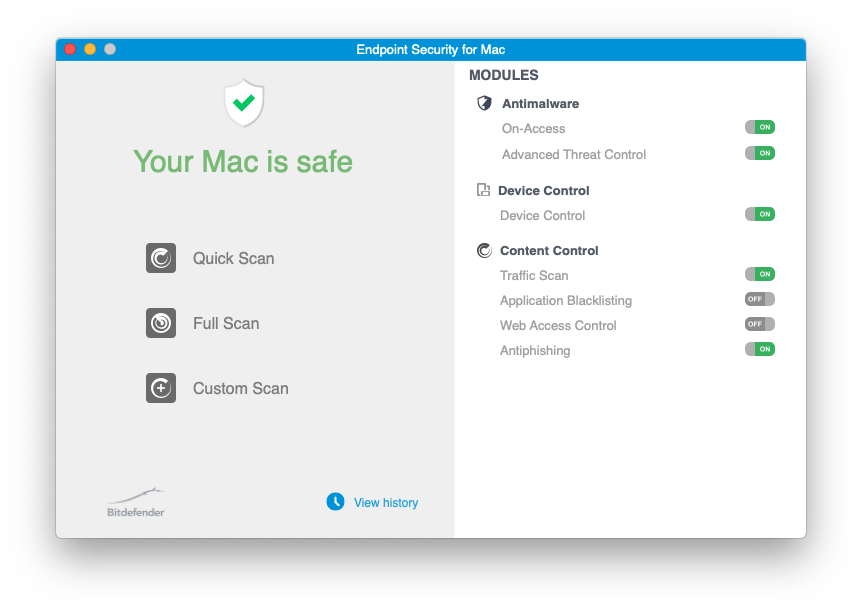Click the Quick Scan icon
Image resolution: width=862 pixels, height=612 pixels.
161,258
